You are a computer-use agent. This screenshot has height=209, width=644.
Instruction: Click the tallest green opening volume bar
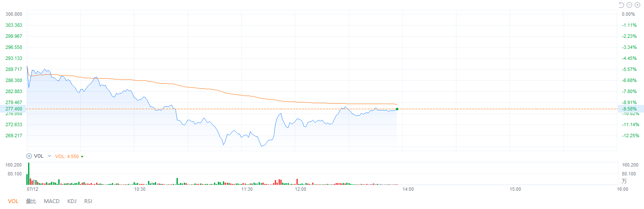[29, 173]
